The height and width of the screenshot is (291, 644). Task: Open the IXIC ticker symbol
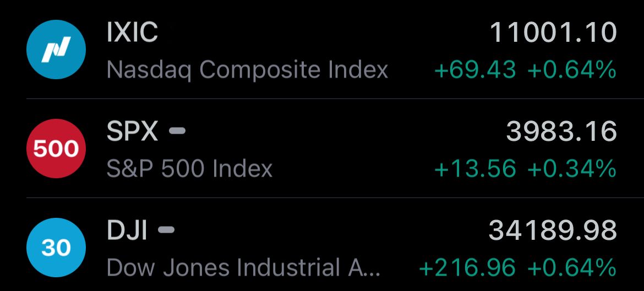[132, 32]
